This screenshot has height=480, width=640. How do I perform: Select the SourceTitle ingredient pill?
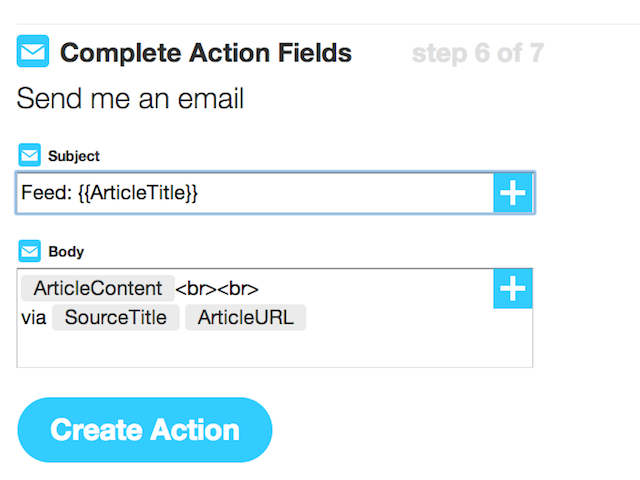pyautogui.click(x=116, y=317)
